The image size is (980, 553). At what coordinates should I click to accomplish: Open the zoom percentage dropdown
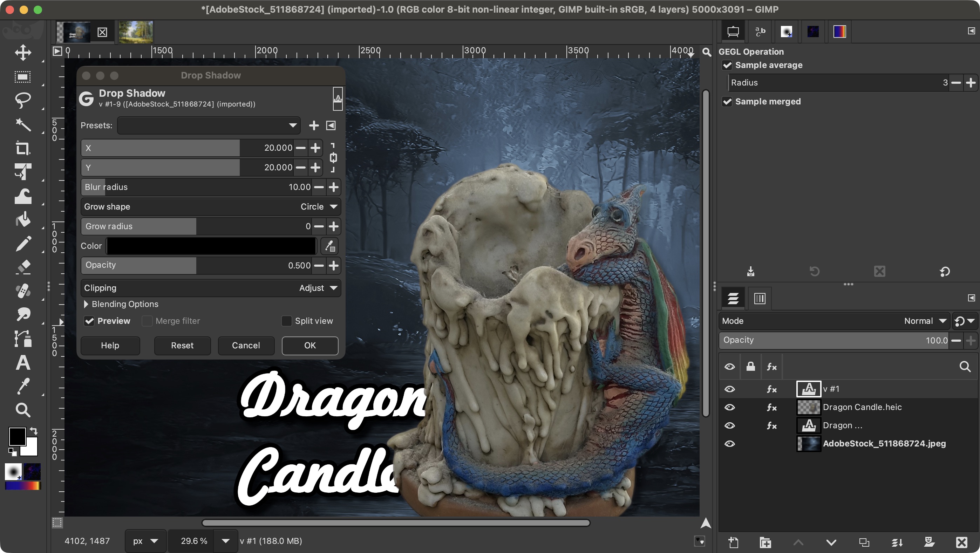click(x=226, y=541)
